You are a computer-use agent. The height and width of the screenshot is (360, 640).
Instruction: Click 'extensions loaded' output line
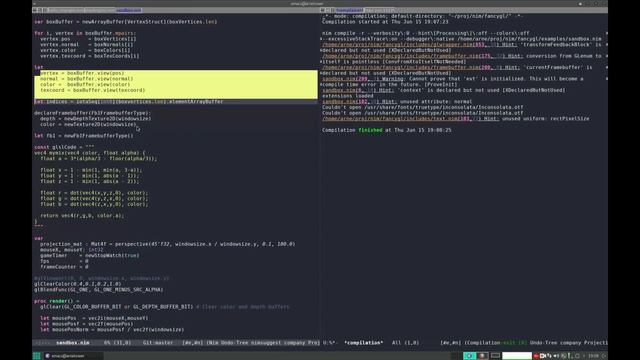348,96
